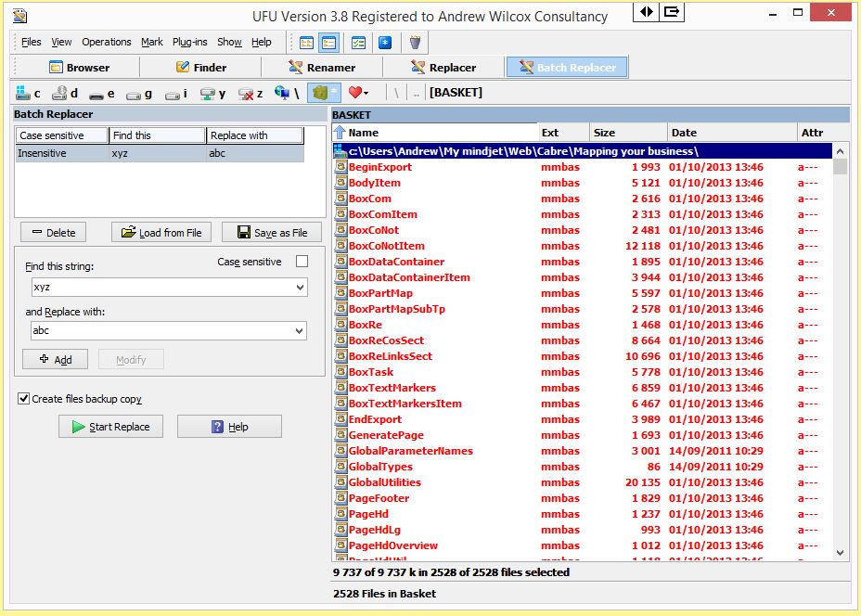
Task: Click the brief list view toolbar icon
Action: pos(306,43)
